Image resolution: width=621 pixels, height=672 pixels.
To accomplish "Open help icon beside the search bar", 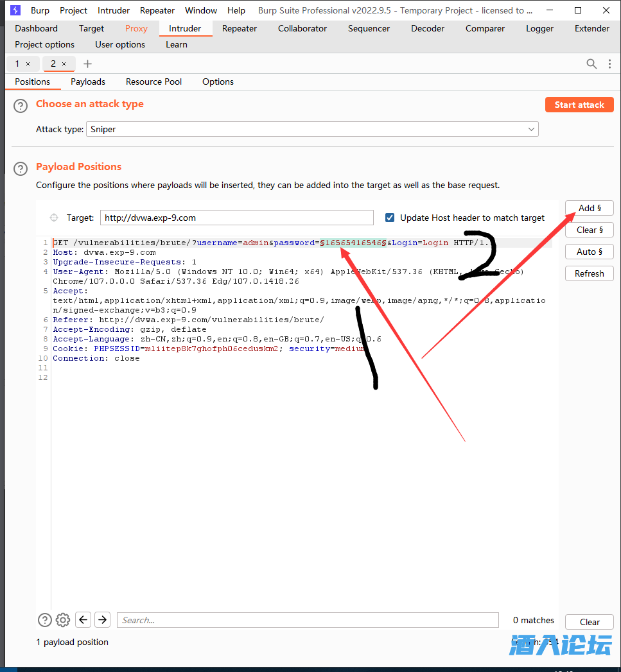I will 44,620.
